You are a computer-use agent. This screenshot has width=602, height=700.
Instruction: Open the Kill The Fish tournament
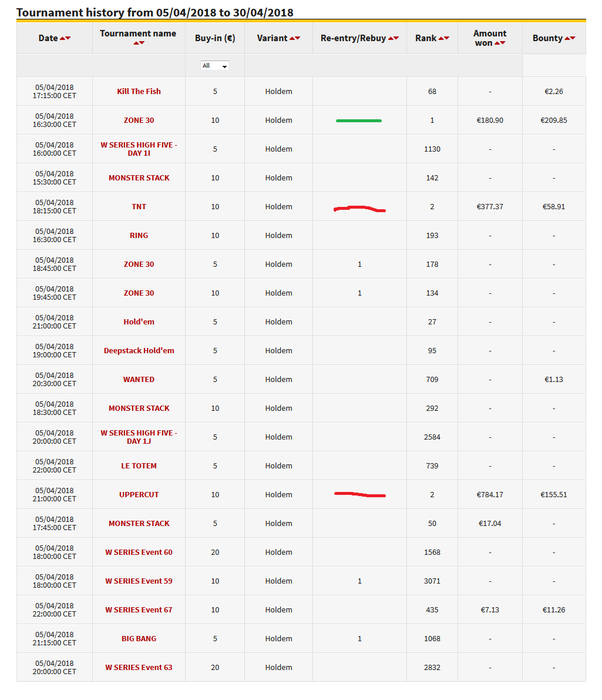pyautogui.click(x=139, y=91)
